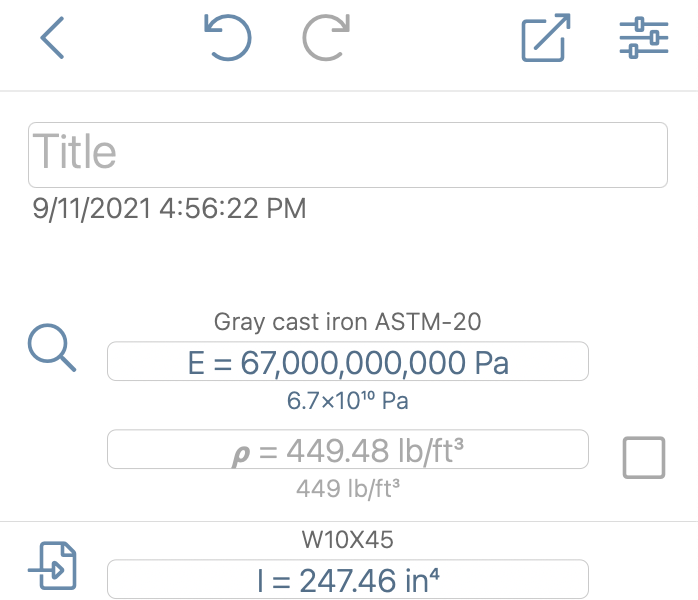Select the ρ = 449.48 lb/ft³ field
This screenshot has width=698, height=600.
[348, 449]
